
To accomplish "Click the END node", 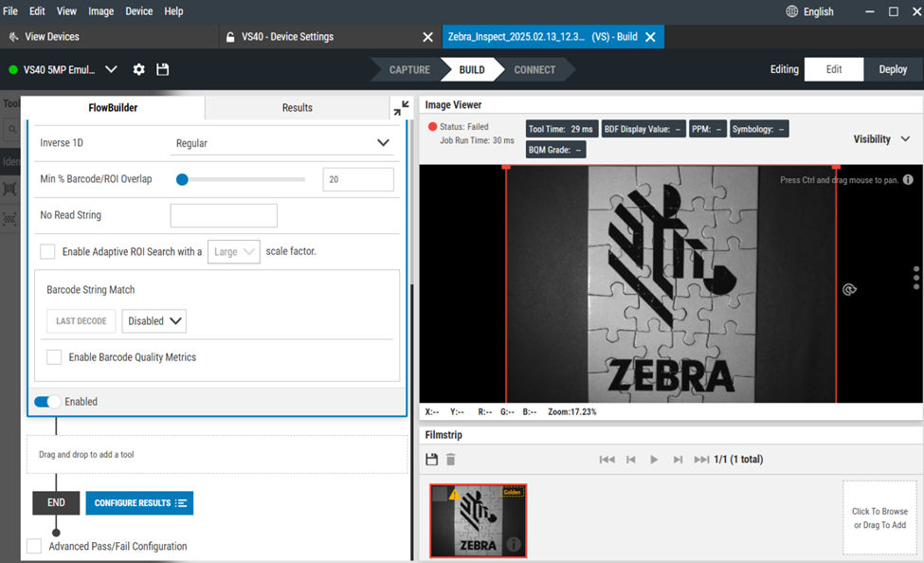I will [x=56, y=503].
